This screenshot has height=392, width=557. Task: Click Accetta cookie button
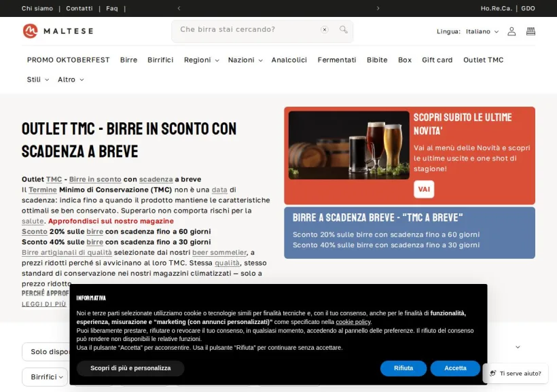tap(455, 368)
